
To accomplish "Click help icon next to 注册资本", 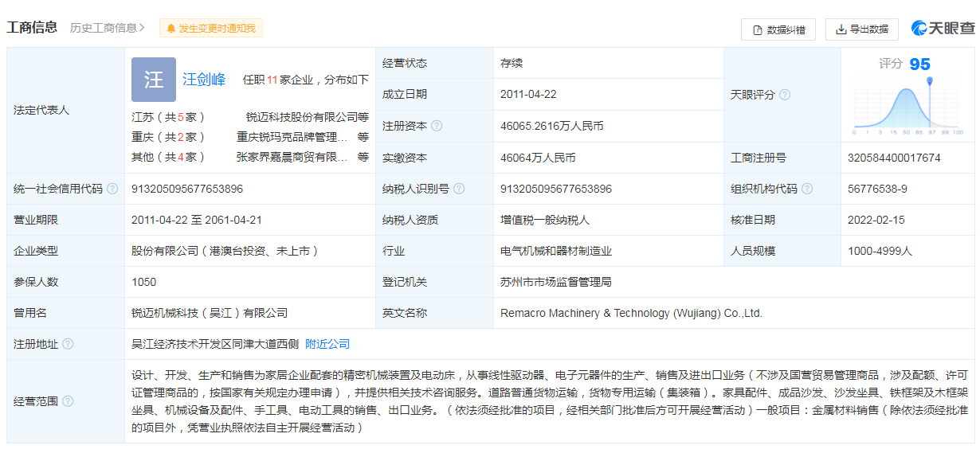I will [x=437, y=126].
